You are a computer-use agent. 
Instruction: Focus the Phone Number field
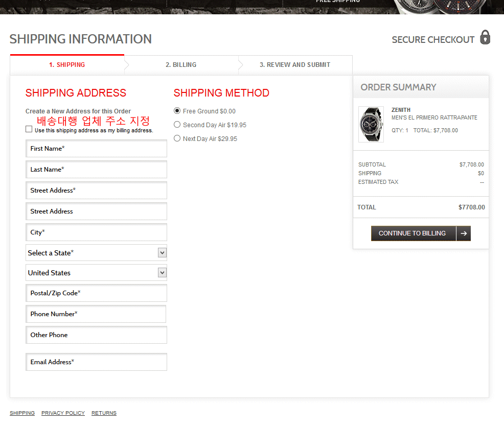pos(96,314)
